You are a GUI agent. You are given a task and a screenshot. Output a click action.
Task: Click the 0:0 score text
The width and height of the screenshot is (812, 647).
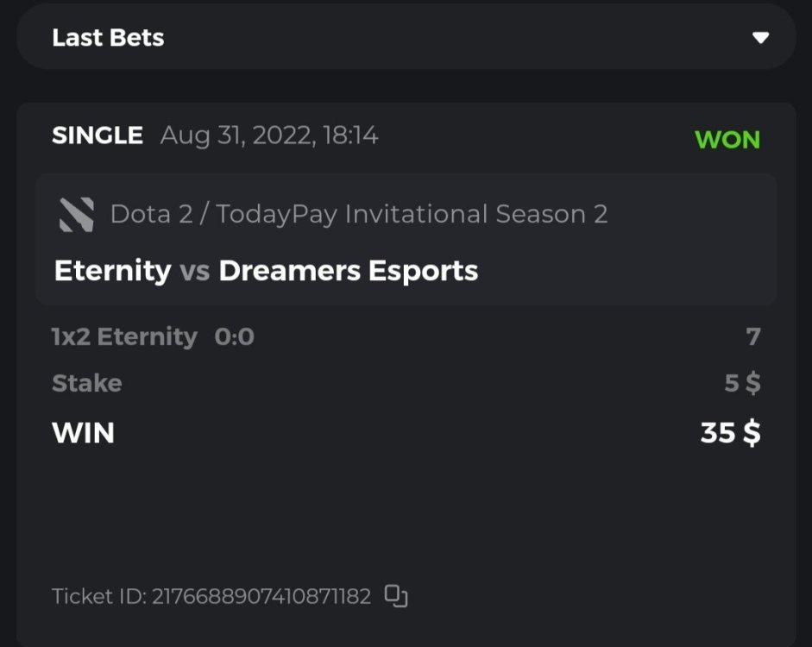[234, 336]
